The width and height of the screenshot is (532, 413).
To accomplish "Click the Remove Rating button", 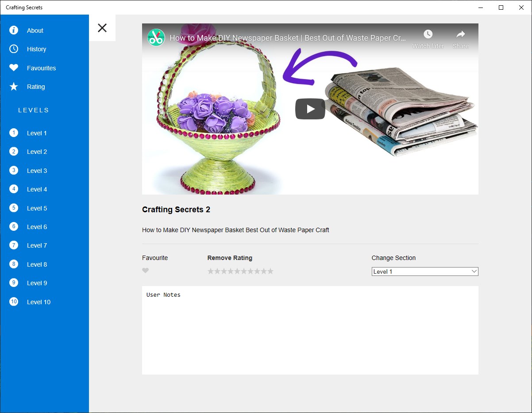I will tap(230, 258).
